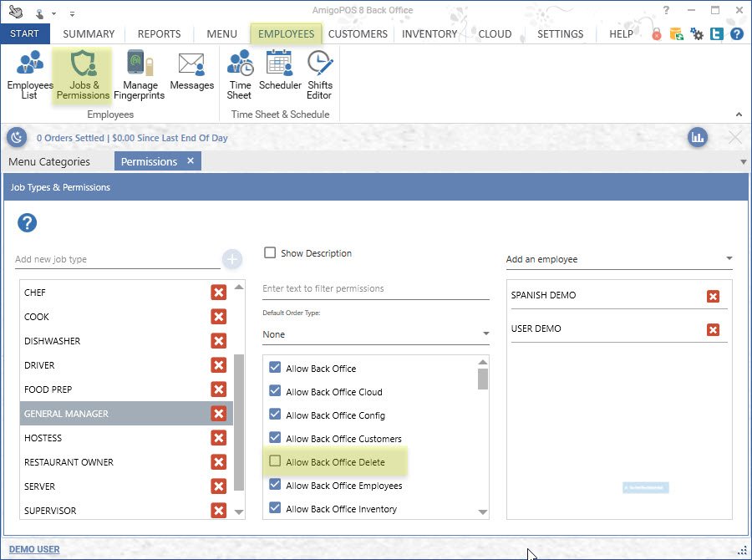Click the DEMO USER link

pos(34,549)
